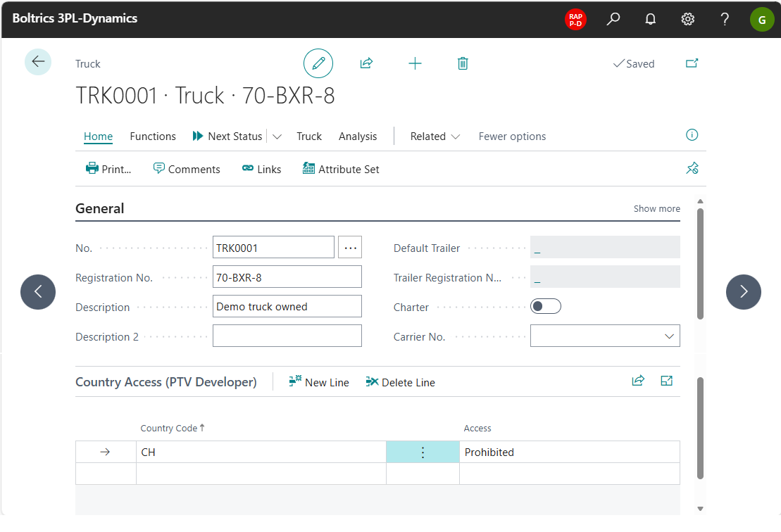
Task: Open the Carrier No. dropdown
Action: point(669,336)
